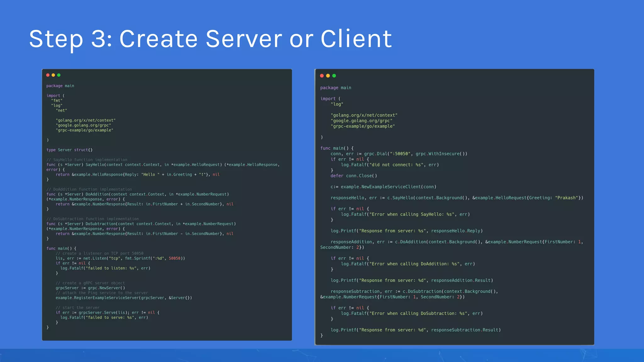Image resolution: width=644 pixels, height=362 pixels.
Task: Click the '// DoSubtraction function implementation' comment
Action: pyautogui.click(x=92, y=219)
